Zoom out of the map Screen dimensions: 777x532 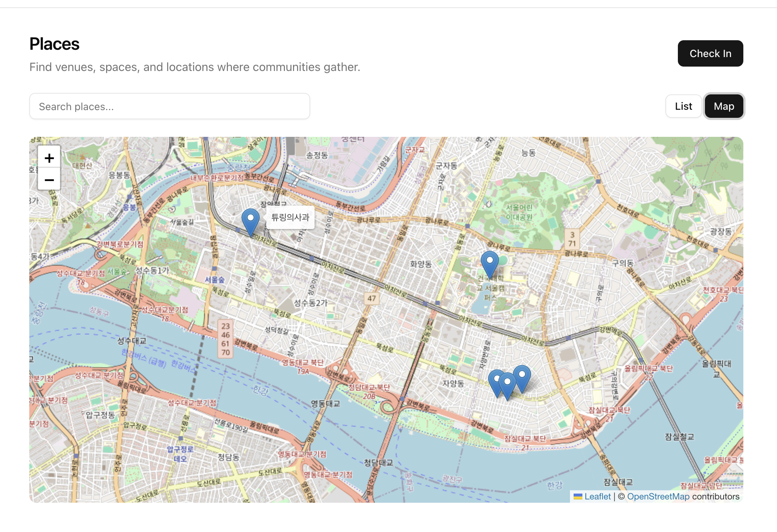click(x=49, y=180)
